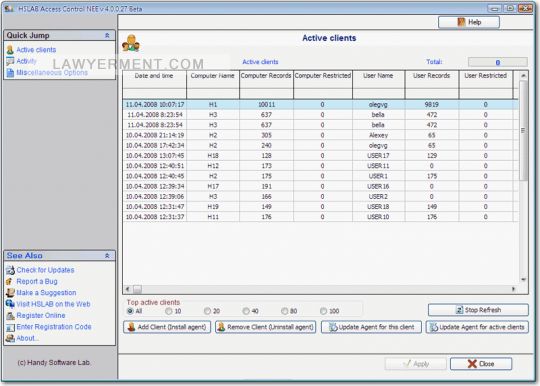Open Miscellaneous Options link
The height and width of the screenshot is (386, 540).
click(52, 73)
